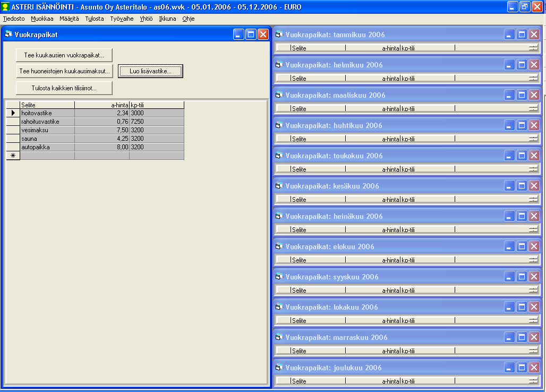Open the Muokkaa menu
546x392 pixels.
coord(42,19)
